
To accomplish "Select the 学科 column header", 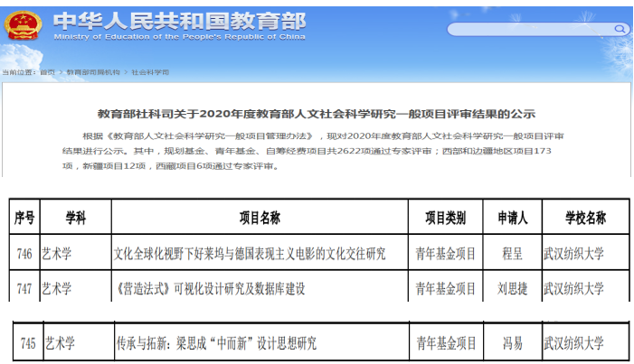I will click(x=75, y=219).
